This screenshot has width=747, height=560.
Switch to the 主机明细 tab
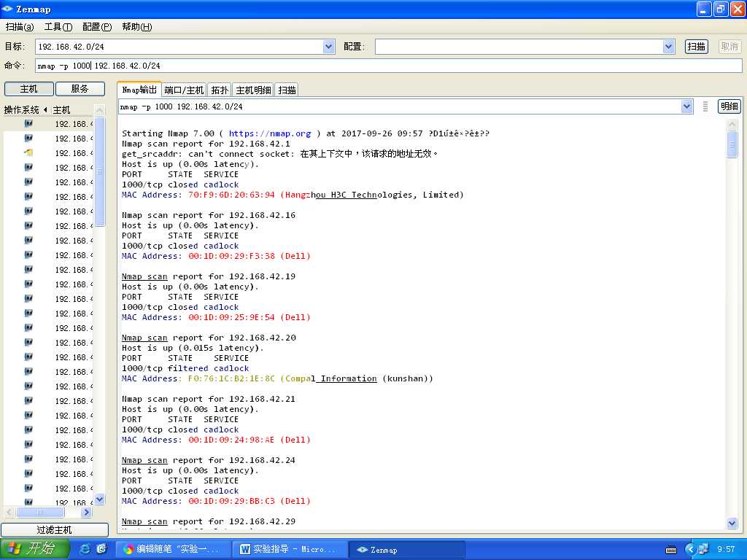point(253,90)
